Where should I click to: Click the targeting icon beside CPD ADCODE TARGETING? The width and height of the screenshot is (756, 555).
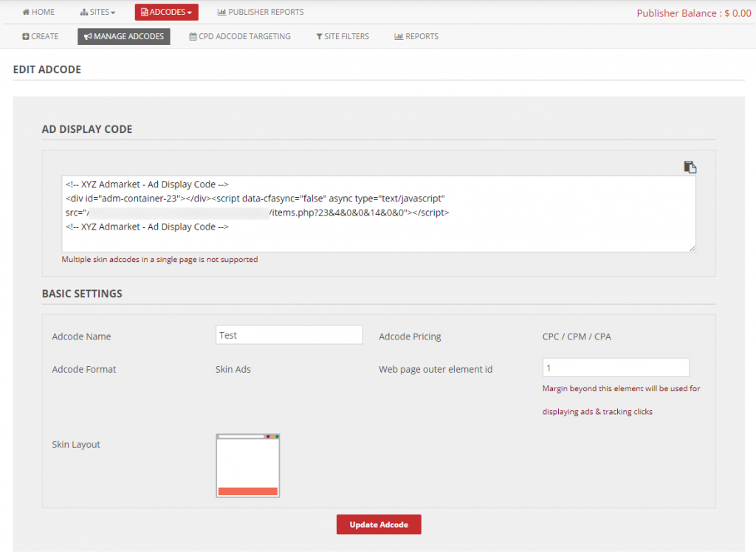[193, 36]
